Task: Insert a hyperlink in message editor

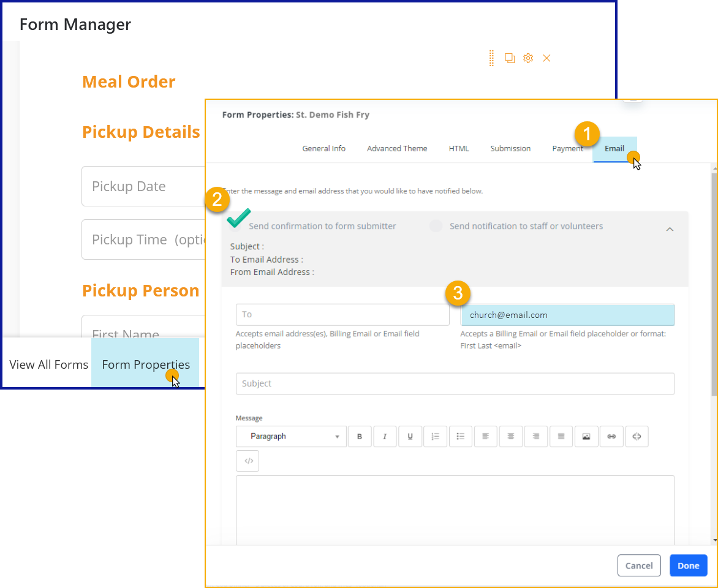Action: point(611,436)
